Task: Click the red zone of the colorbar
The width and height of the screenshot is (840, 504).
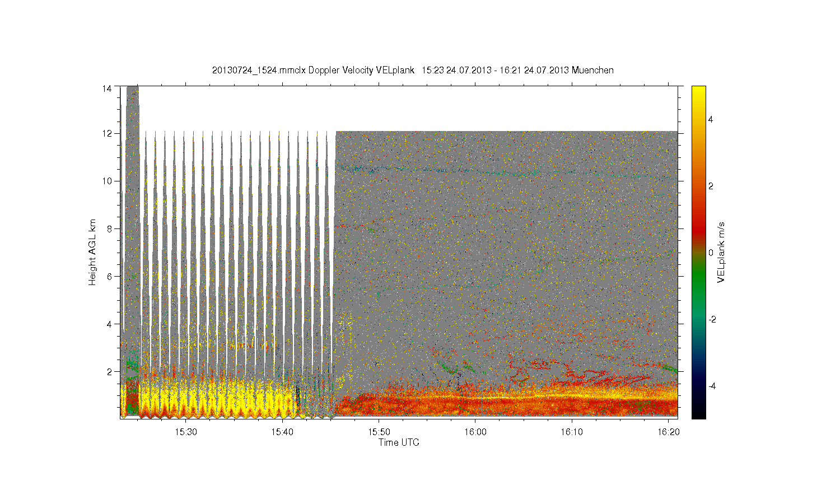Action: [698, 224]
